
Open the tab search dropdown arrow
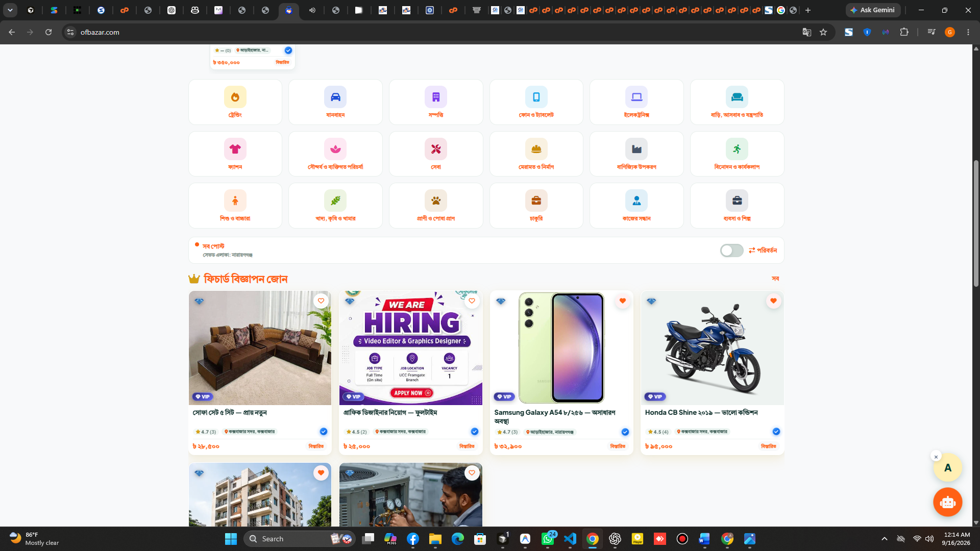[x=10, y=10]
